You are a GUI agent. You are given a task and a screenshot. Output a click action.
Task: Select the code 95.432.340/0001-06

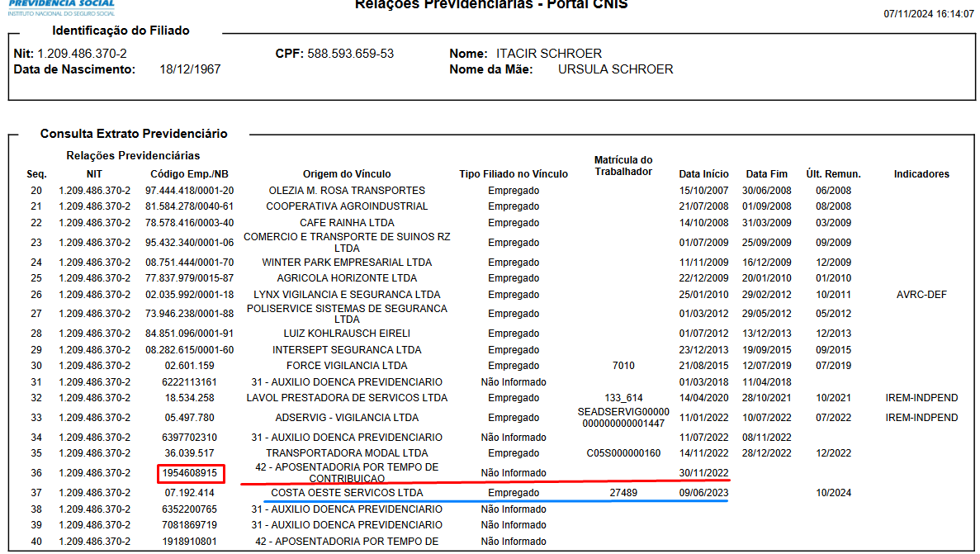(189, 243)
